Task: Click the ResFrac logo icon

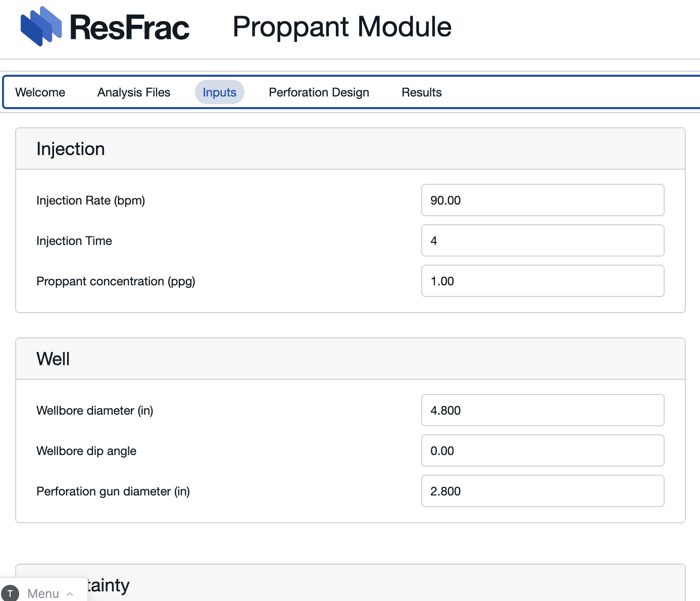Action: (x=41, y=26)
